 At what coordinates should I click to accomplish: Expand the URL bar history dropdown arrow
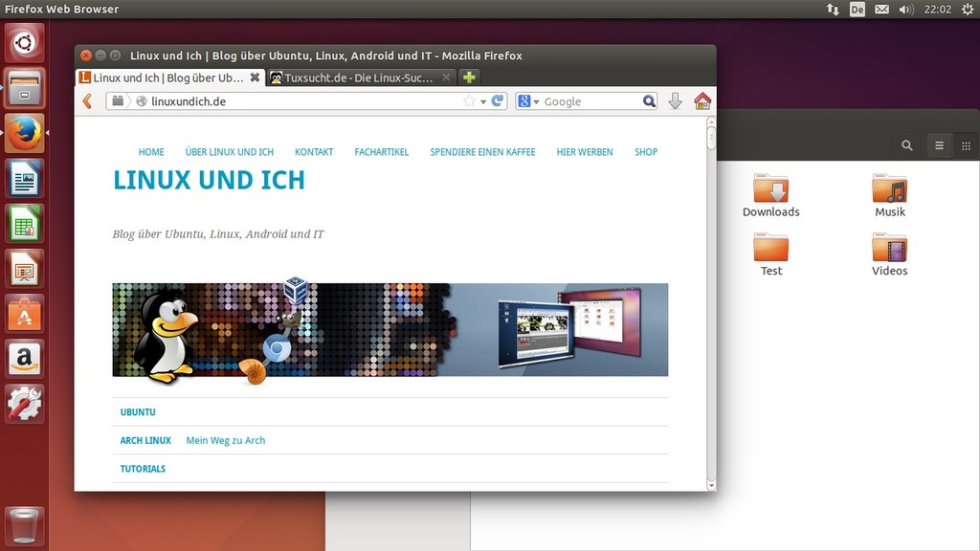[483, 101]
